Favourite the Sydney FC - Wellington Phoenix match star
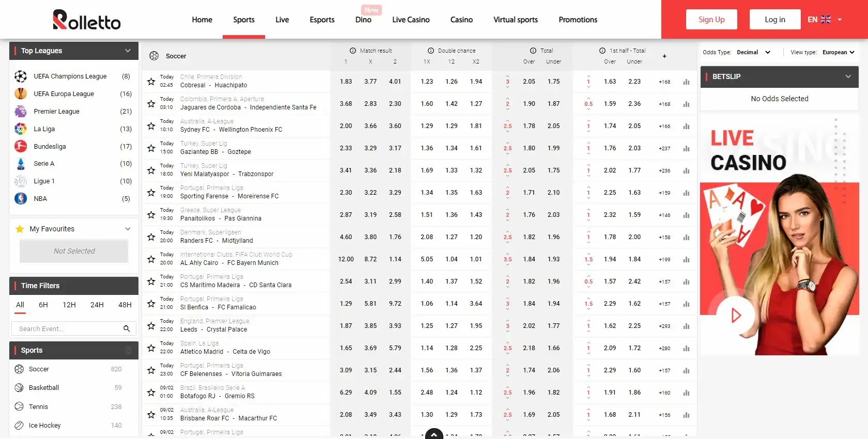This screenshot has height=439, width=868. pos(151,126)
